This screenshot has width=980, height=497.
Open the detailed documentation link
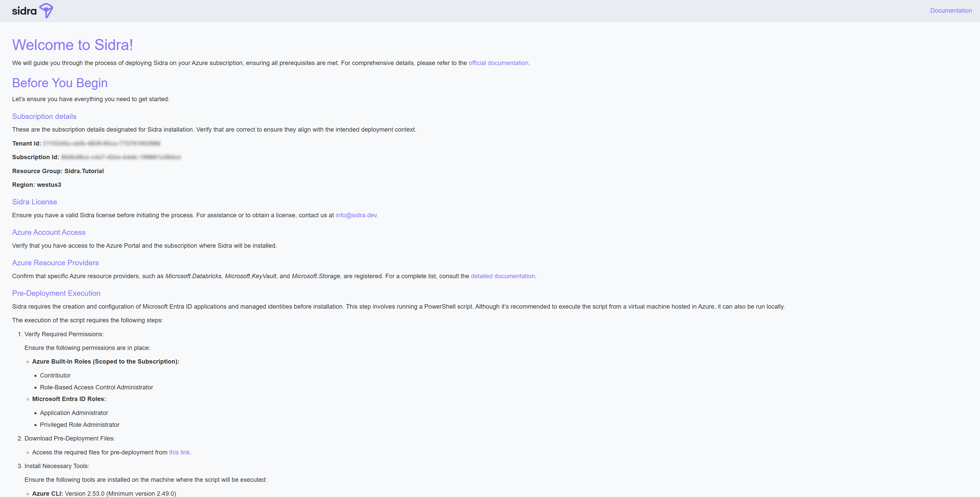click(x=503, y=276)
